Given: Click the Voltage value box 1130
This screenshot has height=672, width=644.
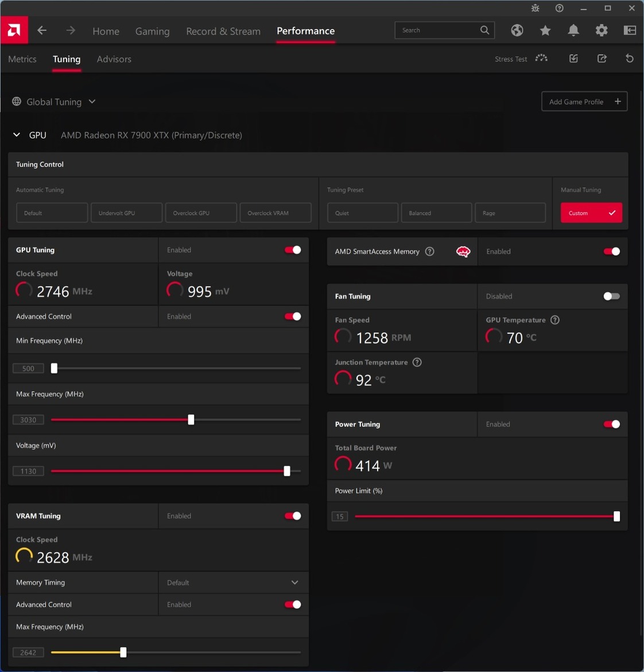Looking at the screenshot, I should click(x=28, y=472).
